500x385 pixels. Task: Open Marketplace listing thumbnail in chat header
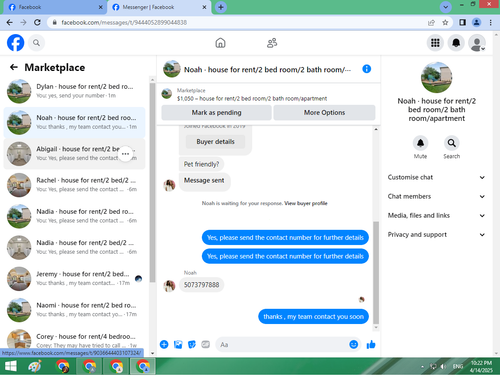point(167,94)
